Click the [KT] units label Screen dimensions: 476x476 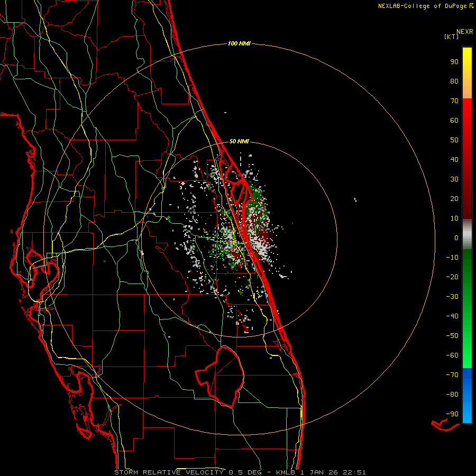pos(452,36)
